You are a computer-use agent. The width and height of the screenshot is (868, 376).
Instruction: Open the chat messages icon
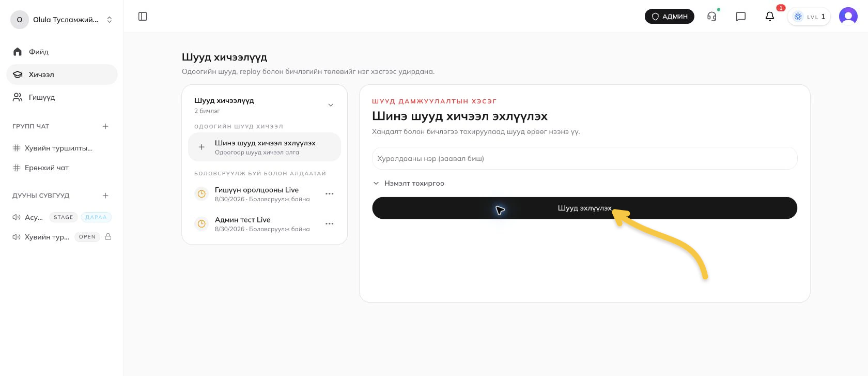[741, 17]
